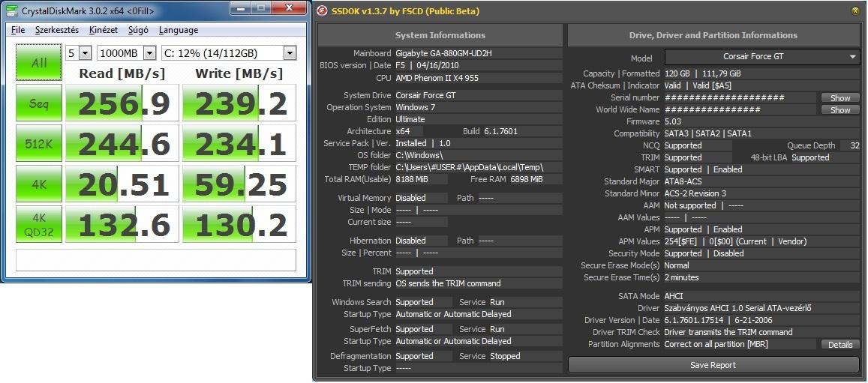Click the Save Report button
Screen dimensions: 868x383
click(713, 365)
